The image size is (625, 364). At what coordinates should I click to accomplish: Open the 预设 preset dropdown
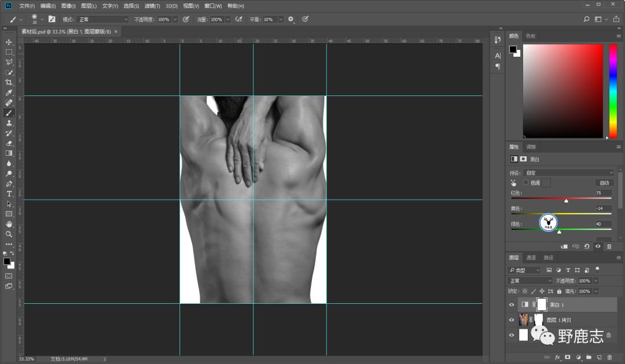click(x=569, y=172)
